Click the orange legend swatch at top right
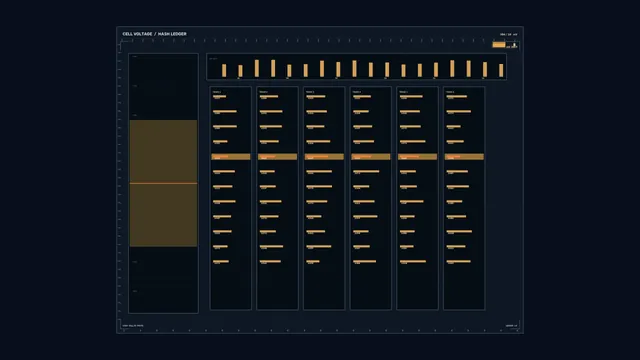The width and height of the screenshot is (640, 360). [x=498, y=44]
